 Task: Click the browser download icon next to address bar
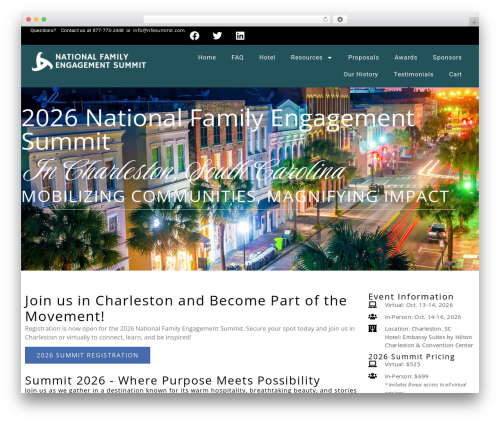(340, 19)
